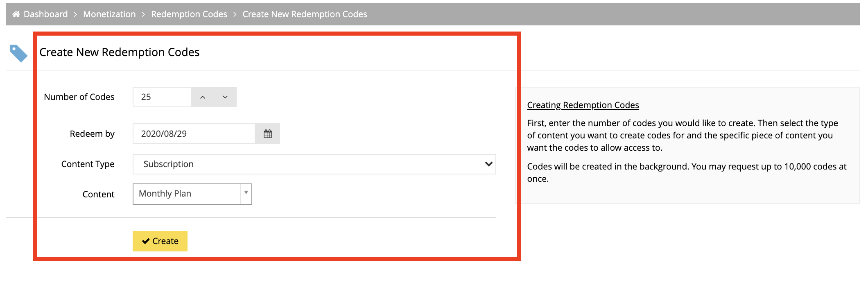Screen dimensions: 868x285
Task: Decrease the code count with the down arrow
Action: [x=225, y=97]
